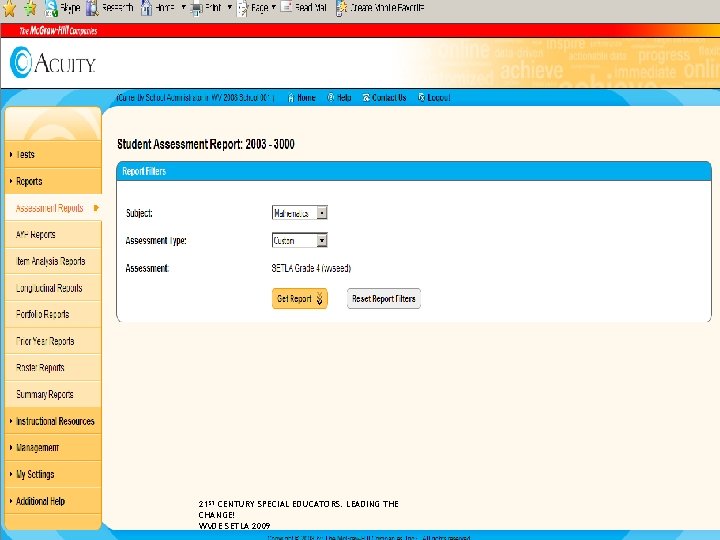The width and height of the screenshot is (720, 540).
Task: Open the Page dropdown arrow
Action: [x=274, y=7]
